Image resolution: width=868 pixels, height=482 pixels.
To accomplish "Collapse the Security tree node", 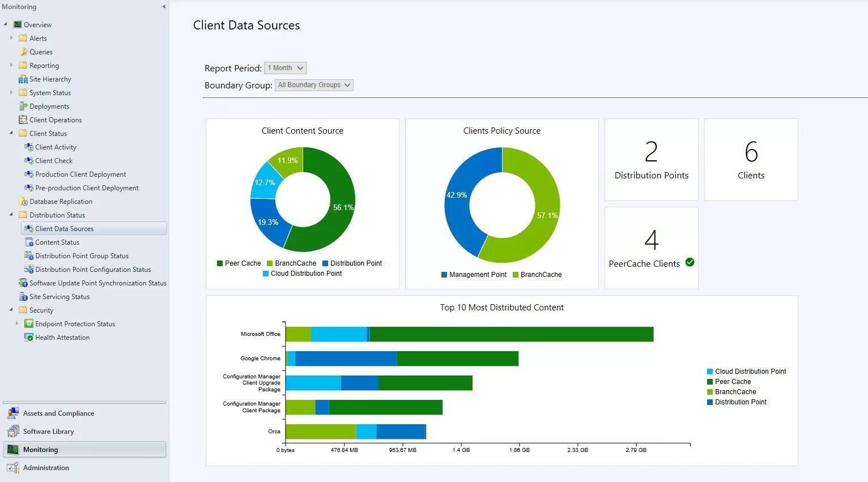I will pos(11,310).
